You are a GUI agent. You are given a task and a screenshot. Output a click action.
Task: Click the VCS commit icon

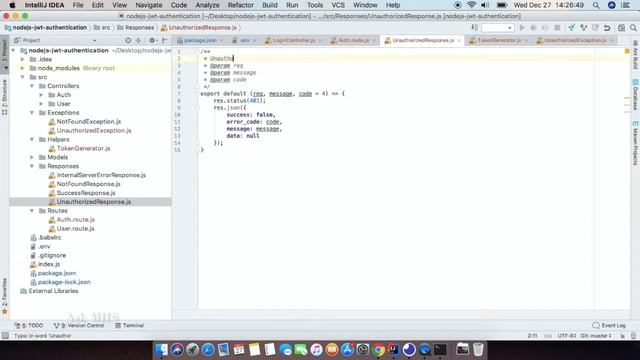[583, 28]
